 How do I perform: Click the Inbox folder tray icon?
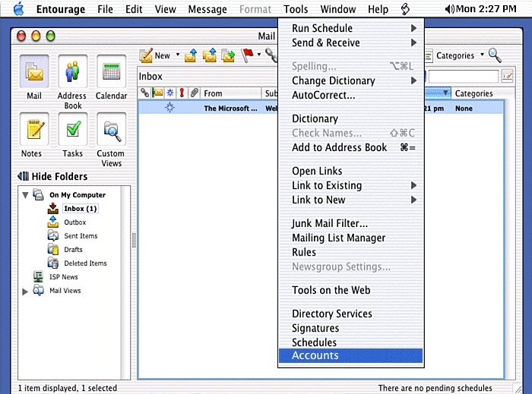point(53,208)
